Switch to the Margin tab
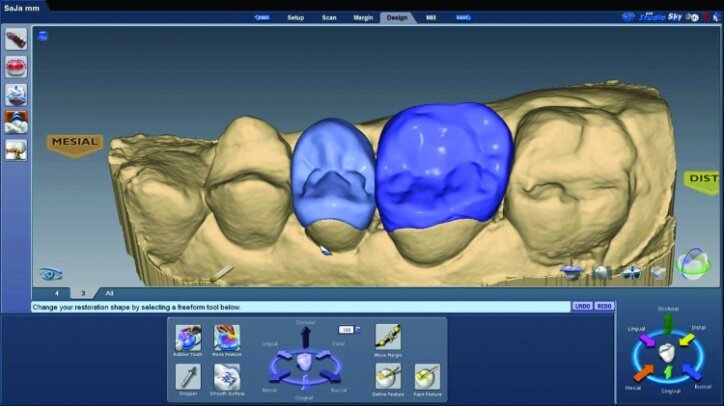Image resolution: width=724 pixels, height=406 pixels. [363, 18]
